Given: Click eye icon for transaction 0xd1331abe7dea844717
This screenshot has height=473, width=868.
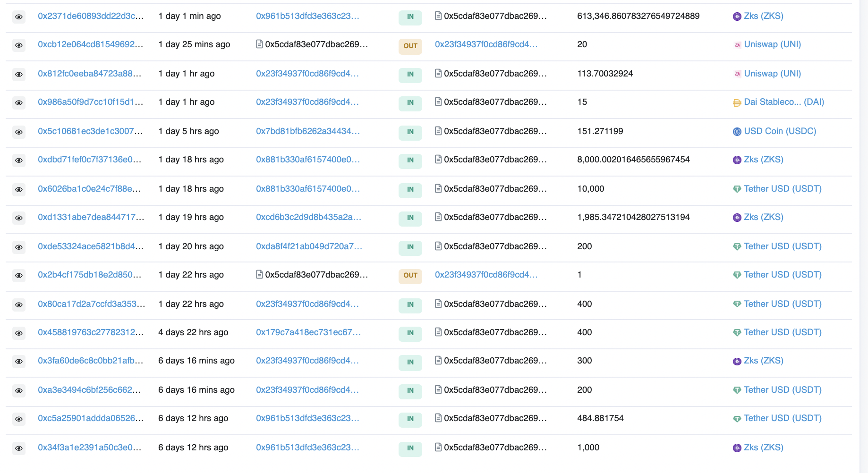Looking at the screenshot, I should [x=19, y=218].
